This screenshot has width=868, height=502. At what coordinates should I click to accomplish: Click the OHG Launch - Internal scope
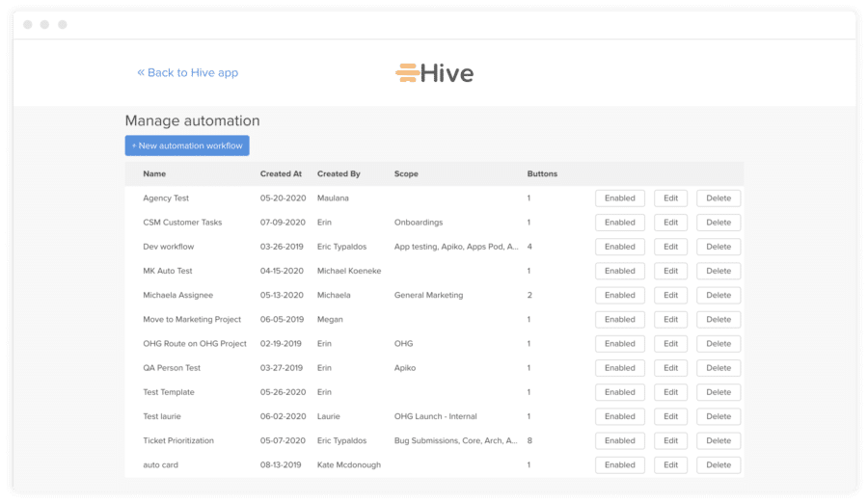(x=436, y=416)
